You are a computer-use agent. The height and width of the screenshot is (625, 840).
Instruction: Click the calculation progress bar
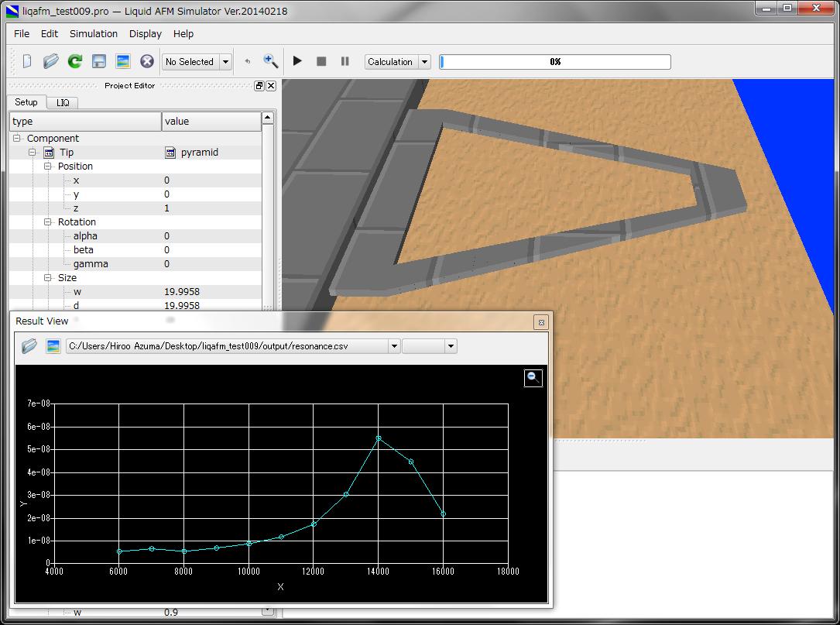[555, 62]
